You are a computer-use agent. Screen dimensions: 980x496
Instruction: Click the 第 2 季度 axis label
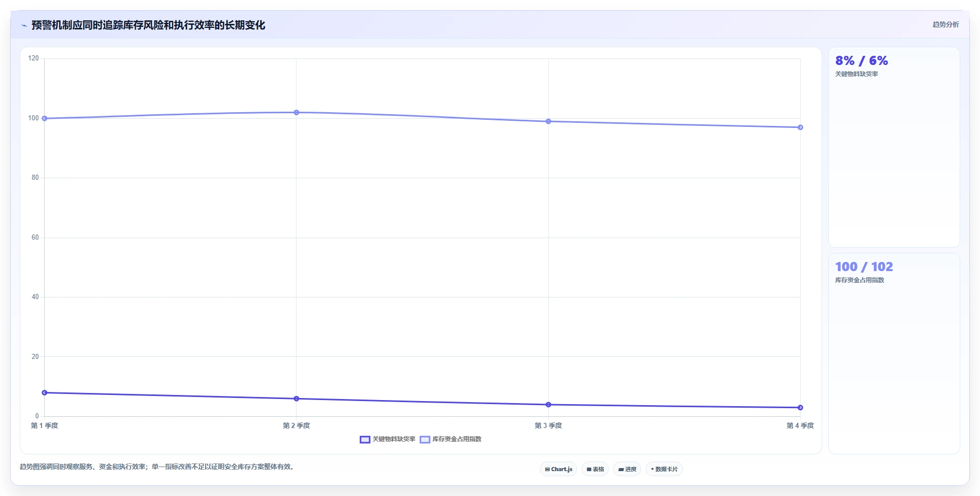[297, 425]
